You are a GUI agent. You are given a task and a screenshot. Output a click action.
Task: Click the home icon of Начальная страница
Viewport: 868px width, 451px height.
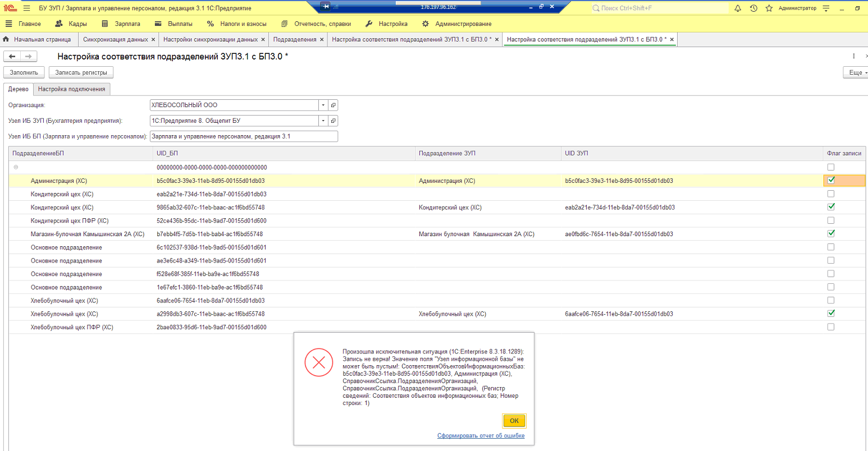[x=6, y=39]
